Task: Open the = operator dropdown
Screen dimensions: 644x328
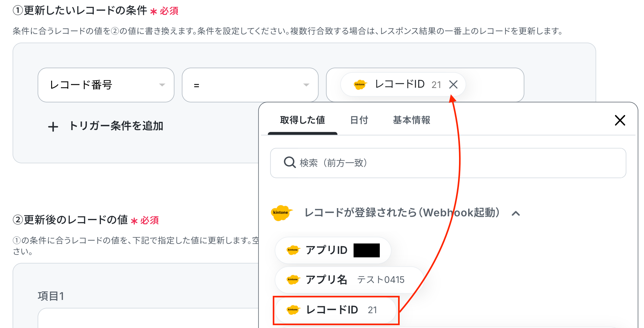Action: click(250, 85)
